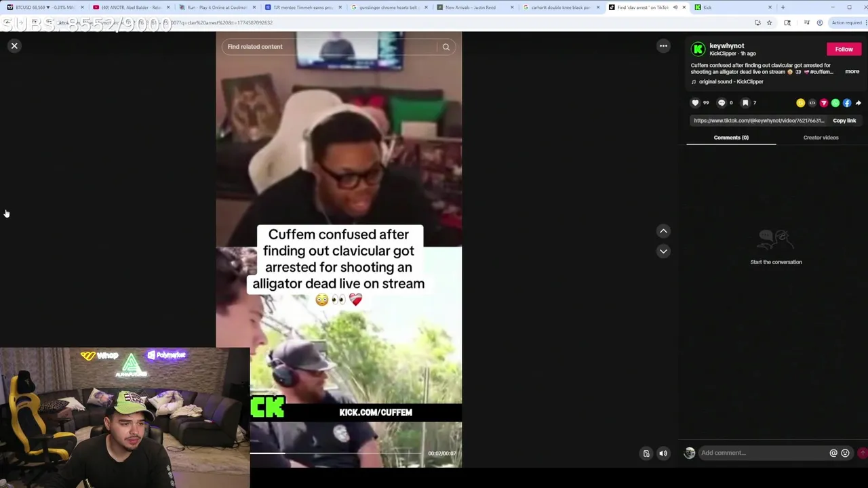Post the comment with the red arrow button
The image size is (868, 488).
point(863,453)
